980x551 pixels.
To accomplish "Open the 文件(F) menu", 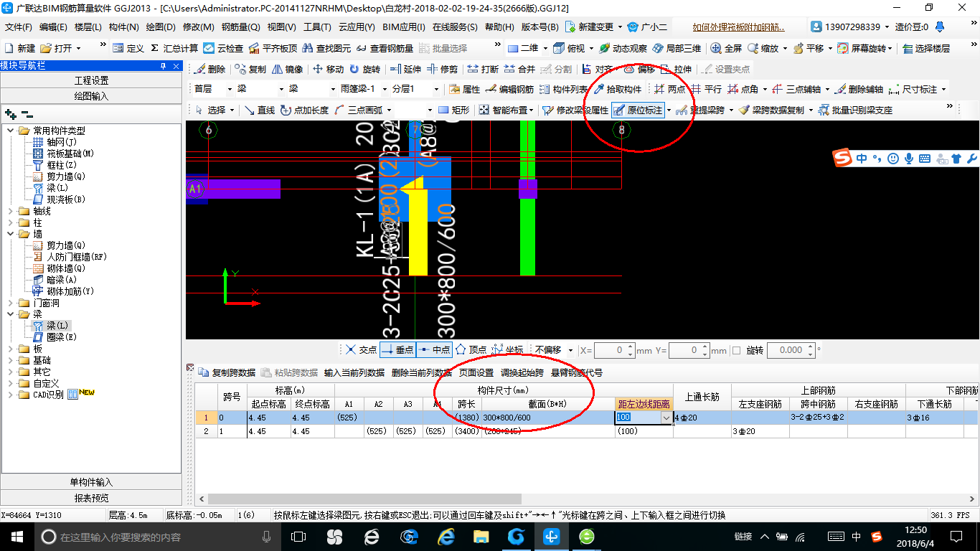I will 19,27.
